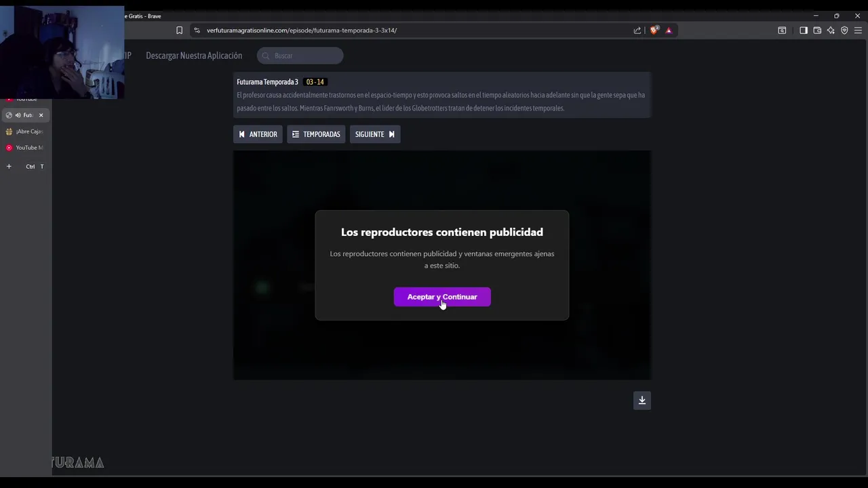Open the TEMPORADAS seasons list
The height and width of the screenshot is (488, 868).
pos(316,134)
